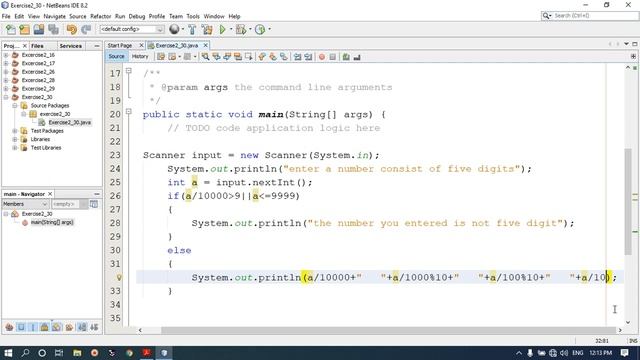Open dropdown arrow beside globe icon
The height and width of the screenshot is (360, 640).
182,29
